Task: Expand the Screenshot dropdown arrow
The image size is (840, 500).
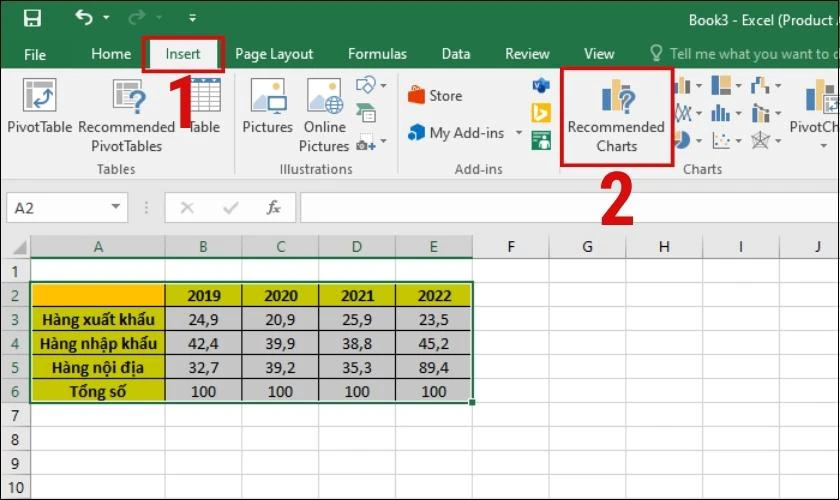Action: 384,141
